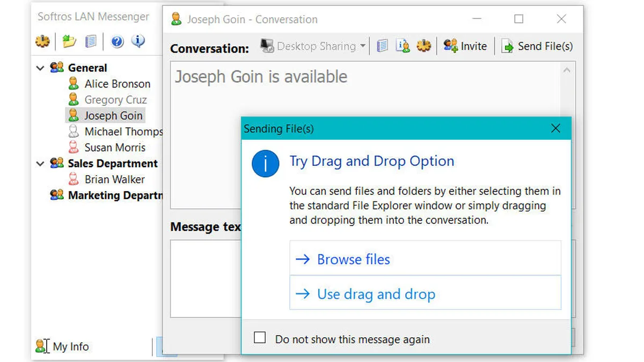Open the About info balloon icon
This screenshot has width=644, height=362.
pos(138,41)
